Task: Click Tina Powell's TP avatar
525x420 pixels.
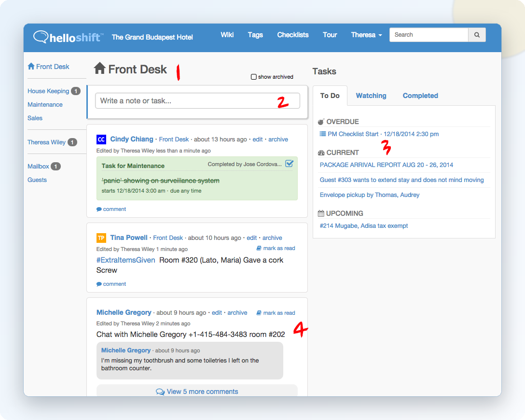Action: coord(101,238)
